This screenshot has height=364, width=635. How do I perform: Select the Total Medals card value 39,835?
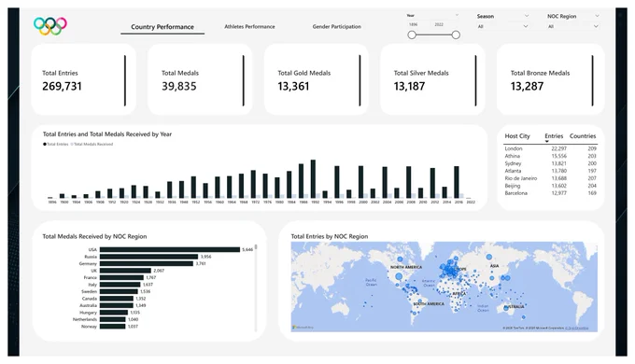[179, 86]
